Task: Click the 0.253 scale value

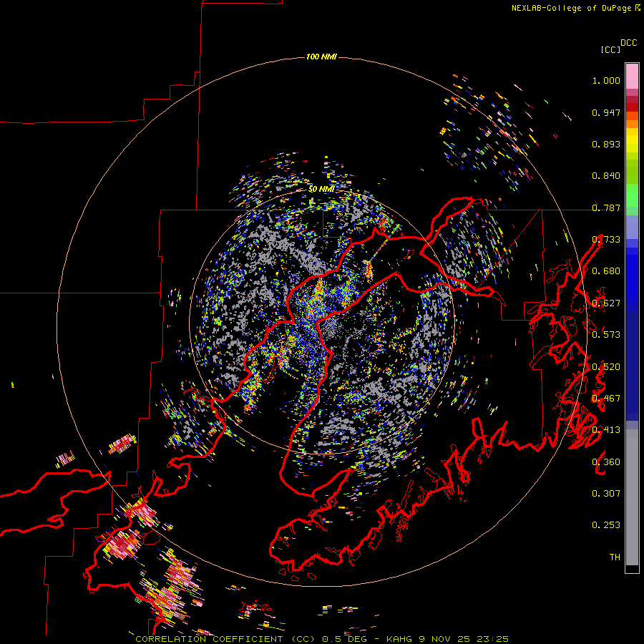Action: 606,525
